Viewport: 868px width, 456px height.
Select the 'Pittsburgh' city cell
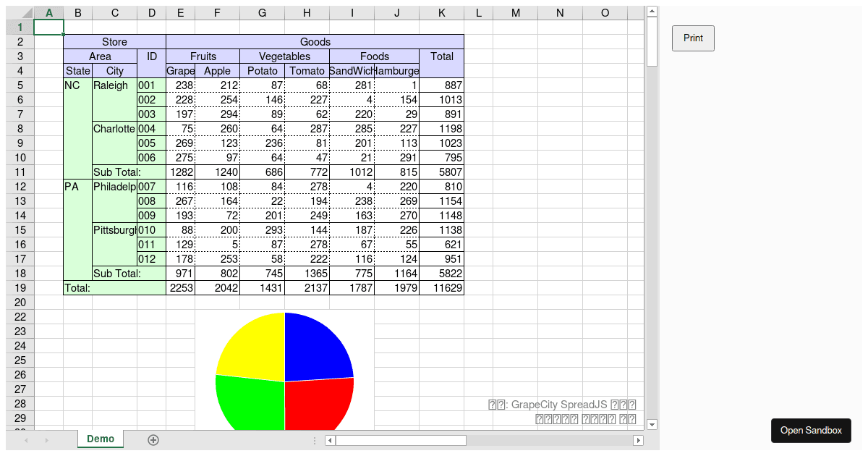pyautogui.click(x=114, y=245)
